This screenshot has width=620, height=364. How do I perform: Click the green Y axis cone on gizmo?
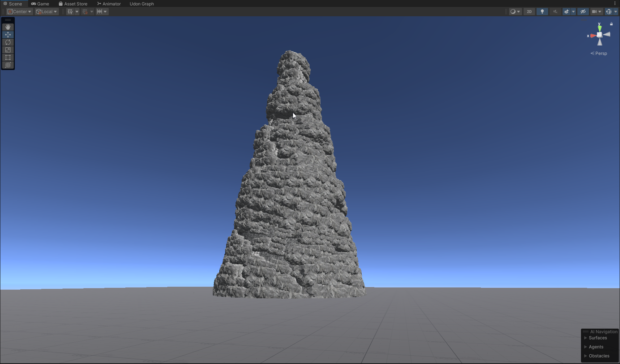(x=600, y=28)
